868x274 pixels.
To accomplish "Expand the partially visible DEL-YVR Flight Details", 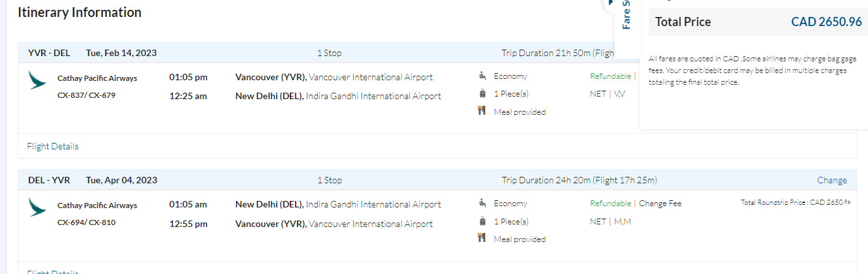I will click(53, 271).
